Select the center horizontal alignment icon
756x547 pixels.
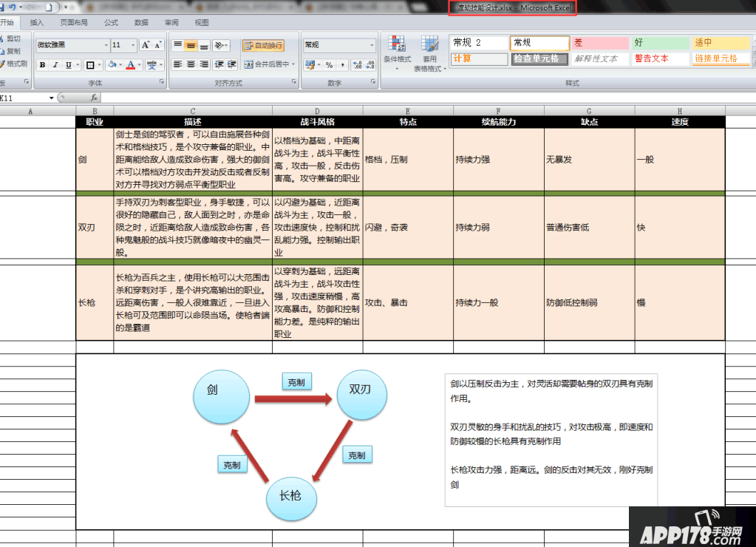click(191, 64)
